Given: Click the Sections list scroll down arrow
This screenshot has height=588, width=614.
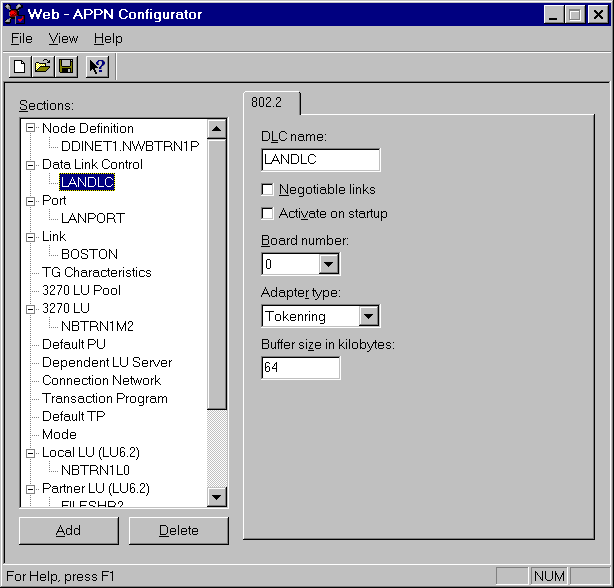Looking at the screenshot, I should 217,497.
